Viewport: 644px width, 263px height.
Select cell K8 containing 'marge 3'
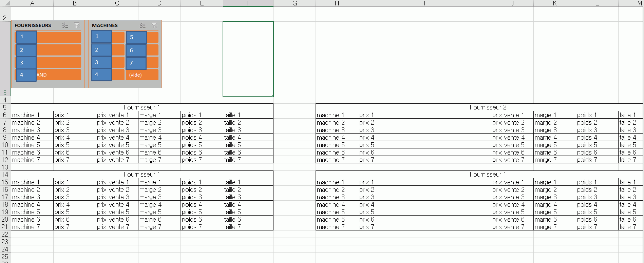tap(555, 130)
